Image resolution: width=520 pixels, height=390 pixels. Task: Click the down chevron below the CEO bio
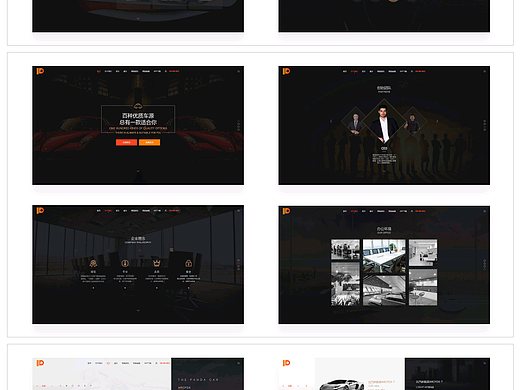coord(384,171)
